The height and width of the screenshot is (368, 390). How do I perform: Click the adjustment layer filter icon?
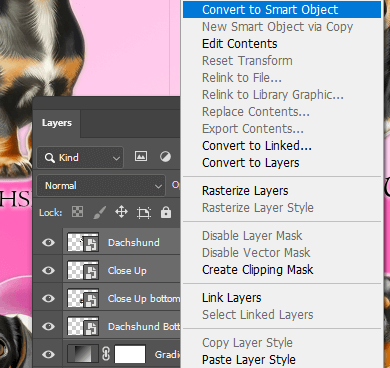click(165, 156)
